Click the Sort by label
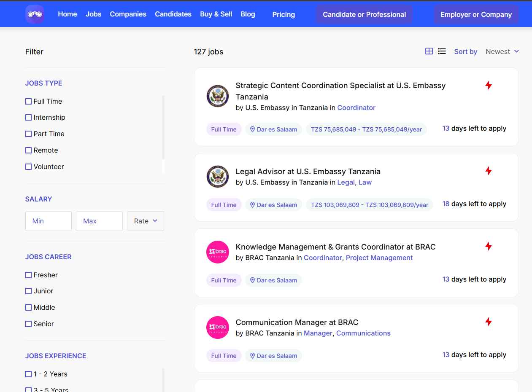Viewport: 532px width, 392px height. point(466,51)
